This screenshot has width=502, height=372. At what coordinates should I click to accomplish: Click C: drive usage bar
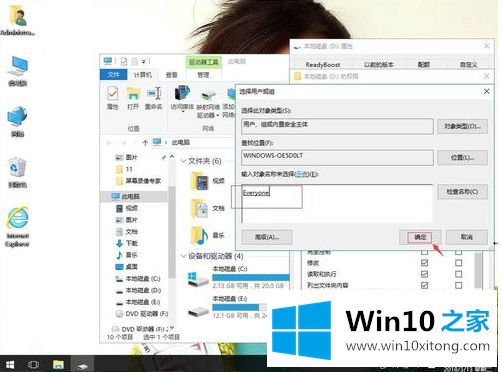tap(251, 278)
